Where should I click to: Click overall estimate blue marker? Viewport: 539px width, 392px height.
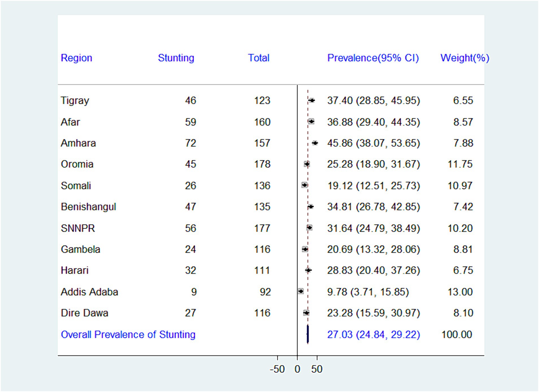pyautogui.click(x=308, y=334)
